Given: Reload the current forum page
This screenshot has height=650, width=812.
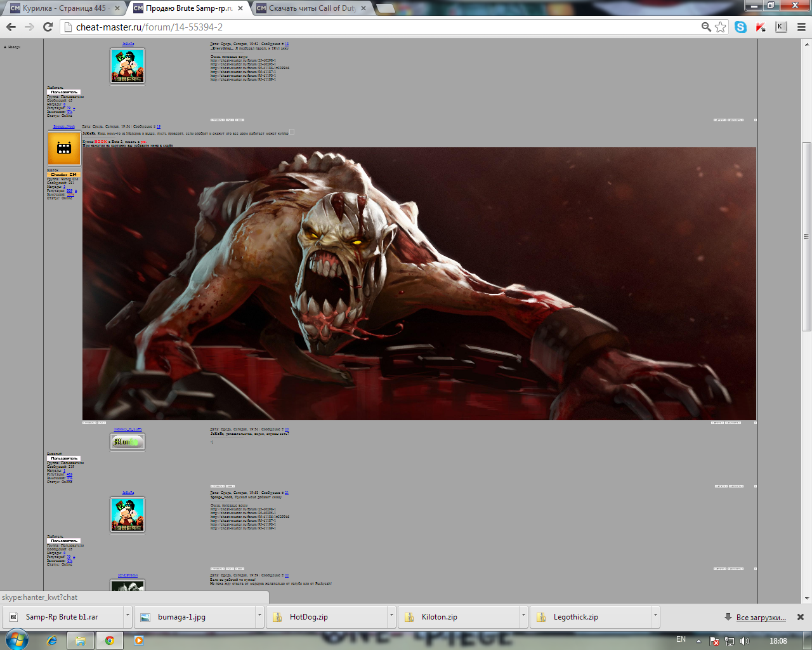Looking at the screenshot, I should [48, 27].
